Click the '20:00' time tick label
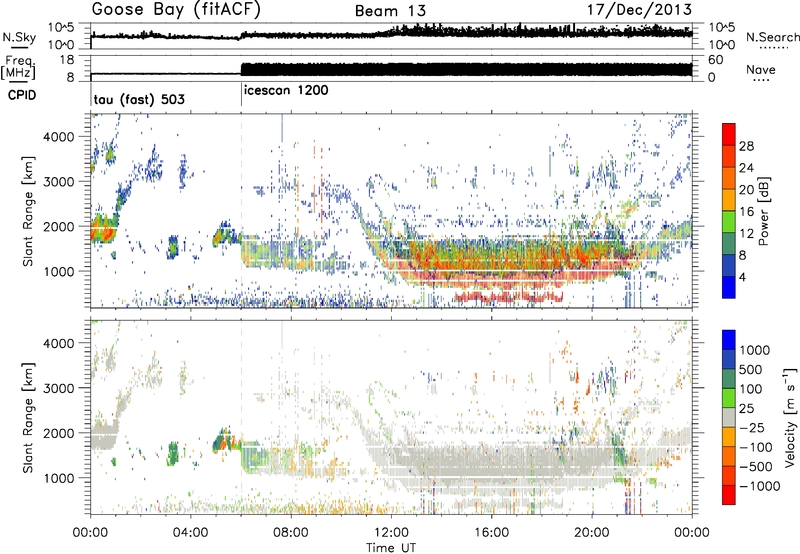Image resolution: width=800 pixels, height=554 pixels. click(592, 533)
